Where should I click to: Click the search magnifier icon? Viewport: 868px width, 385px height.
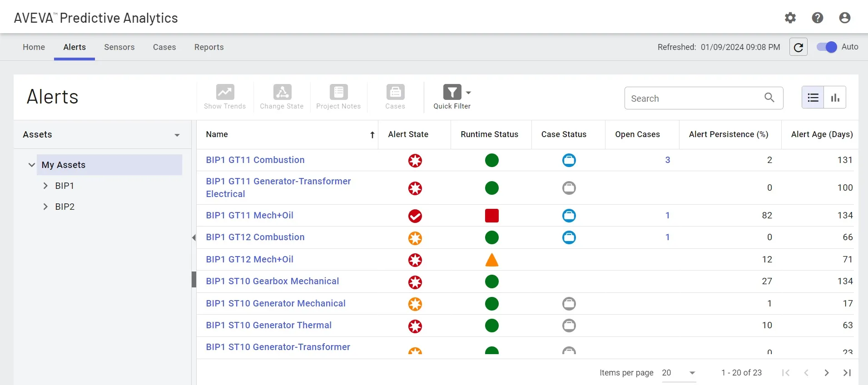(769, 98)
